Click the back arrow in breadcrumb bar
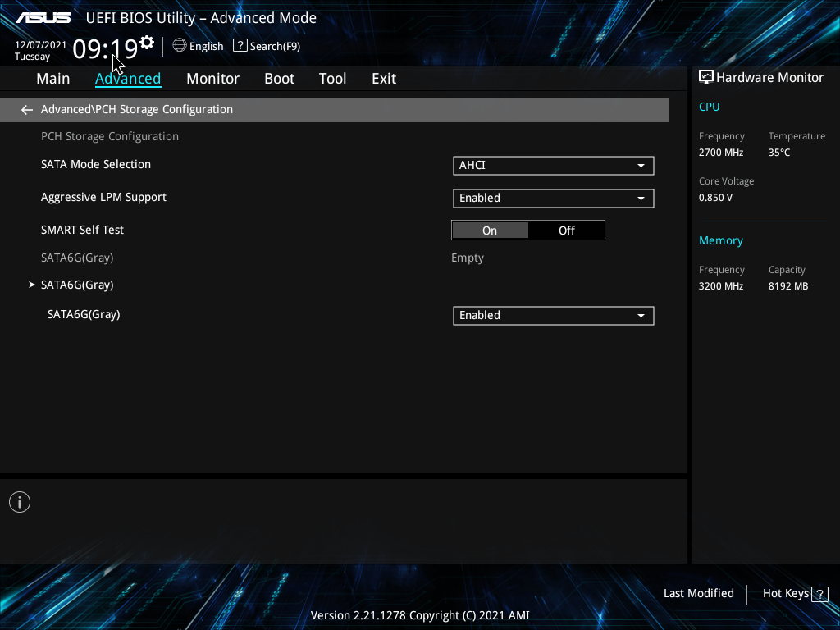 [x=27, y=110]
